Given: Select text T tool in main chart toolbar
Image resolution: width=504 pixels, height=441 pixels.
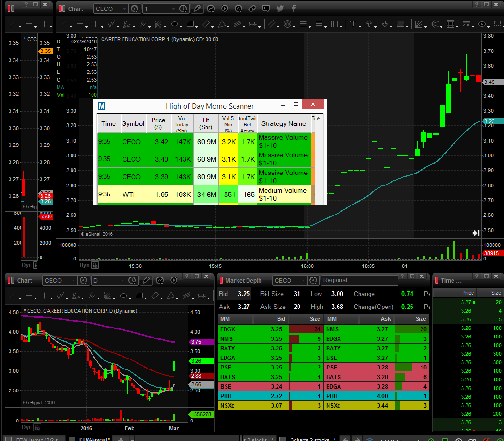Looking at the screenshot, I should pos(353,24).
